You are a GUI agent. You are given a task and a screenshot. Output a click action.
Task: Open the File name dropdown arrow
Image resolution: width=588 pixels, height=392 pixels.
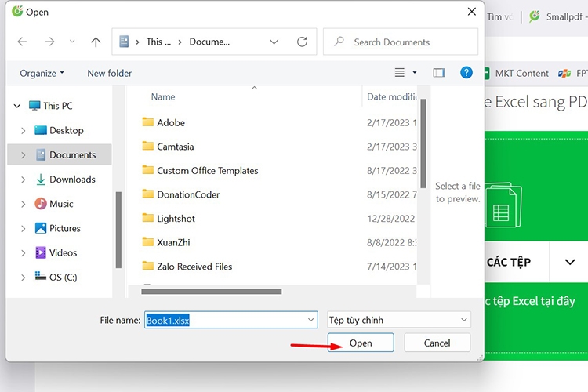311,320
